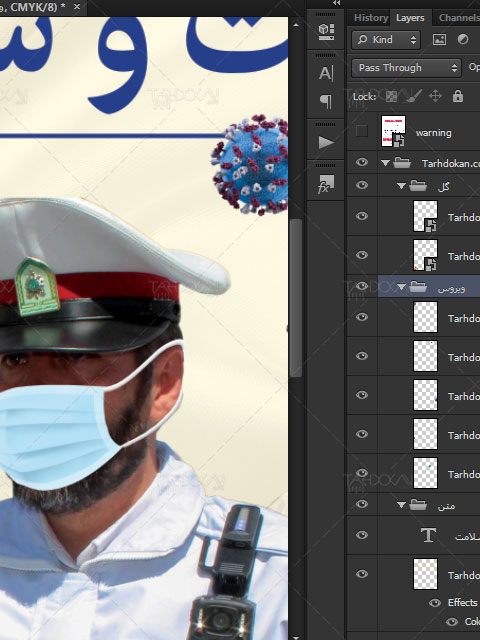Collapse the گل group triangle

click(x=401, y=186)
